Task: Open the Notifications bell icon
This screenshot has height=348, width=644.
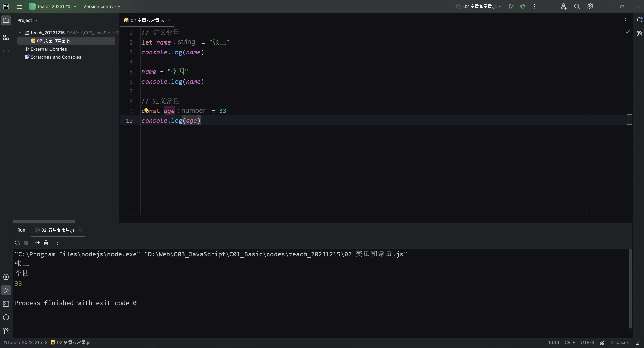Action: 639,20
